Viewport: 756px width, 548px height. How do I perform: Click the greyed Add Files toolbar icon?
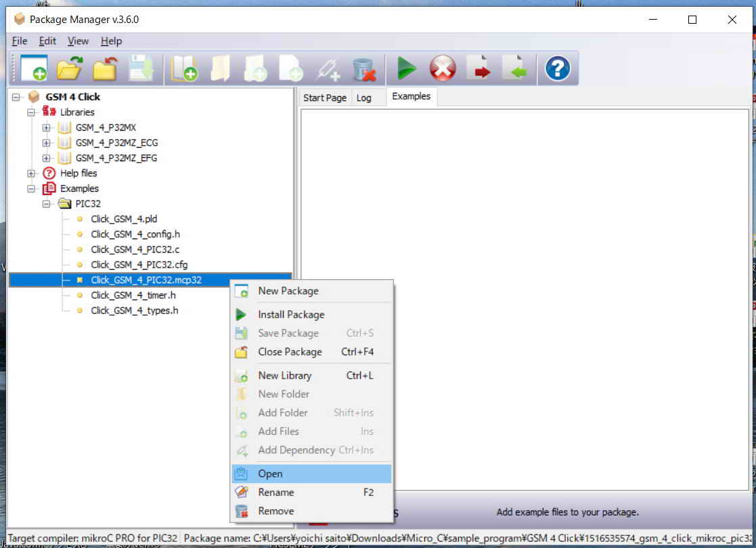pos(291,68)
